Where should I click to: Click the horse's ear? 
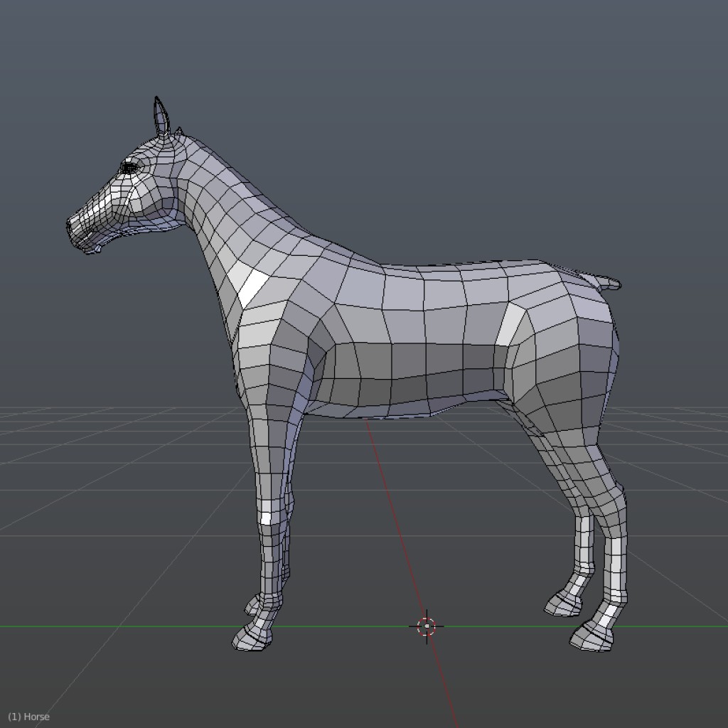pyautogui.click(x=160, y=114)
